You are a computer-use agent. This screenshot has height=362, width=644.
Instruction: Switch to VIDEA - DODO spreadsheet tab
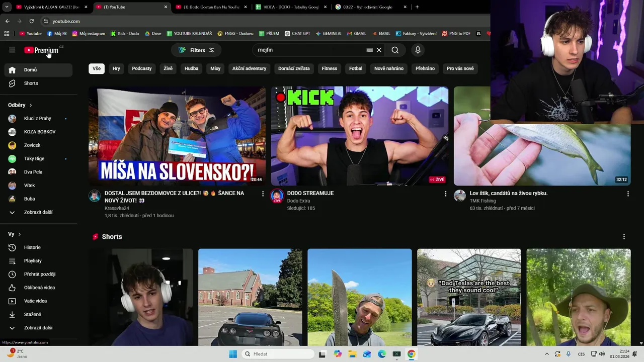[291, 7]
